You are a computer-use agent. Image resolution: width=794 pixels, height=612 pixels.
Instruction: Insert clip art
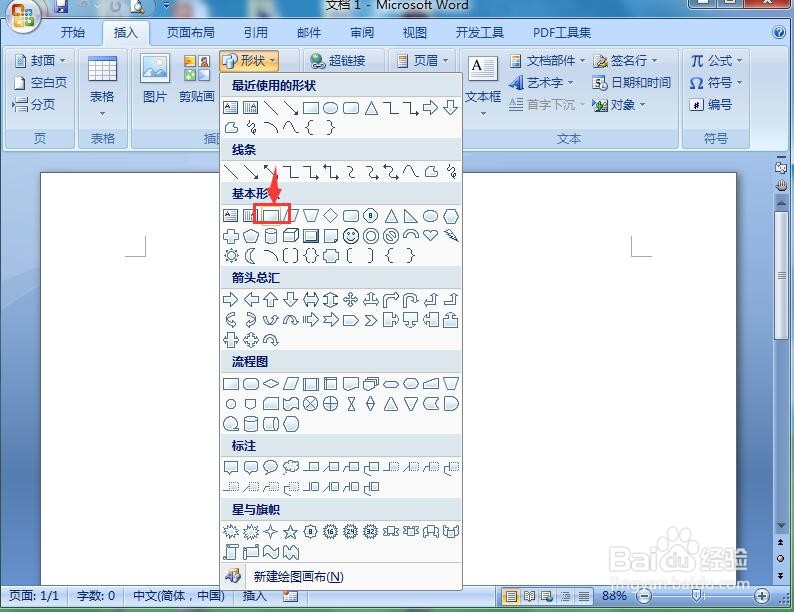[x=196, y=77]
